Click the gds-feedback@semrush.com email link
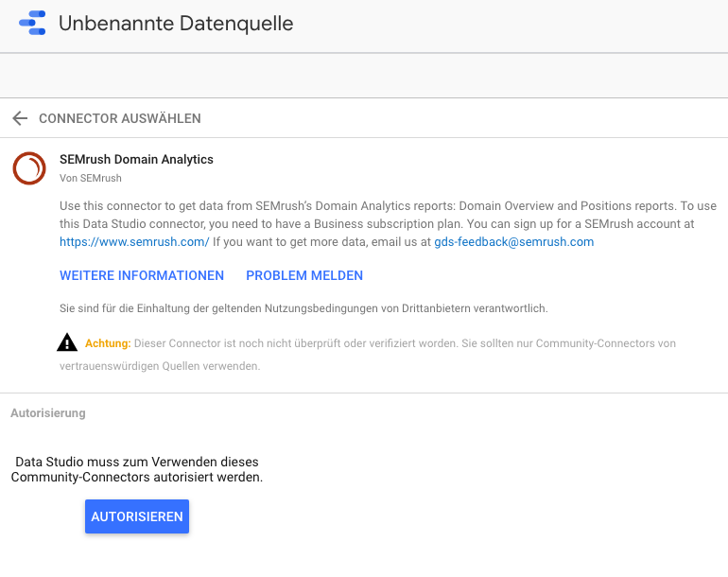This screenshot has width=728, height=577. pyautogui.click(x=514, y=241)
